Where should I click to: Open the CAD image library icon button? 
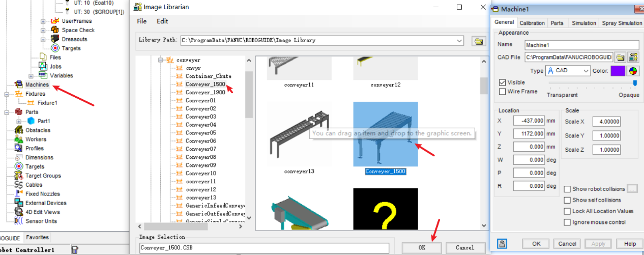(633, 57)
